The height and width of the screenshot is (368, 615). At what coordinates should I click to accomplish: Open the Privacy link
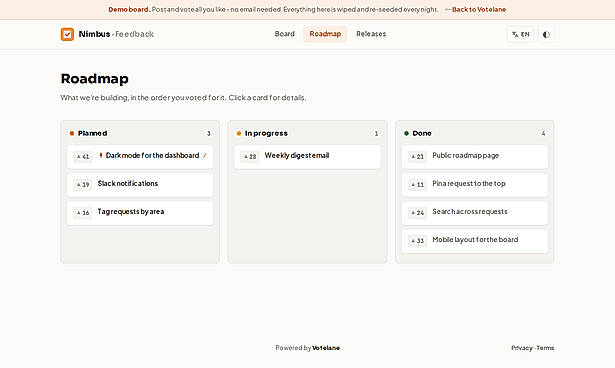(x=522, y=348)
